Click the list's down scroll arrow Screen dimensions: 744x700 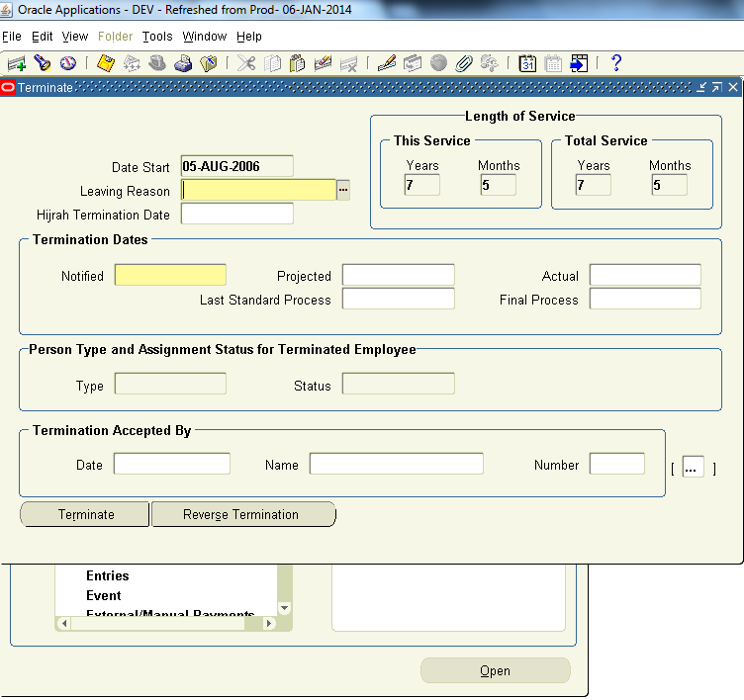285,609
